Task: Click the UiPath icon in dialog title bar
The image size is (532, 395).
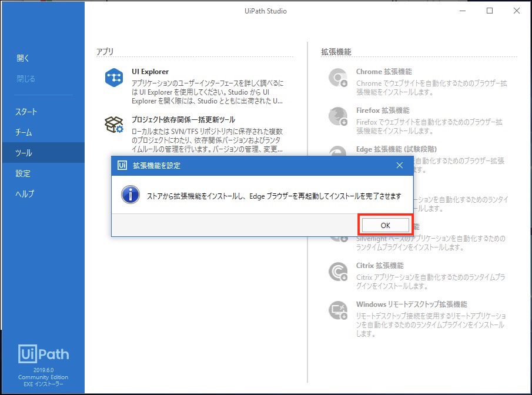Action: pyautogui.click(x=123, y=165)
